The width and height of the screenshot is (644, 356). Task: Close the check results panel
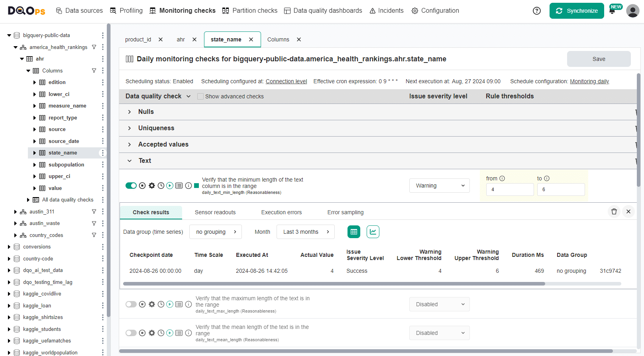click(628, 211)
